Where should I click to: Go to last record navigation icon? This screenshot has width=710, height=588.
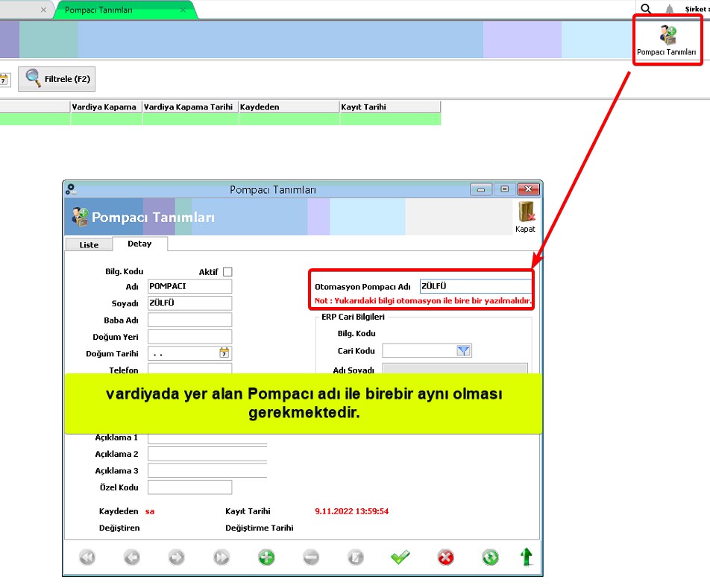222,557
